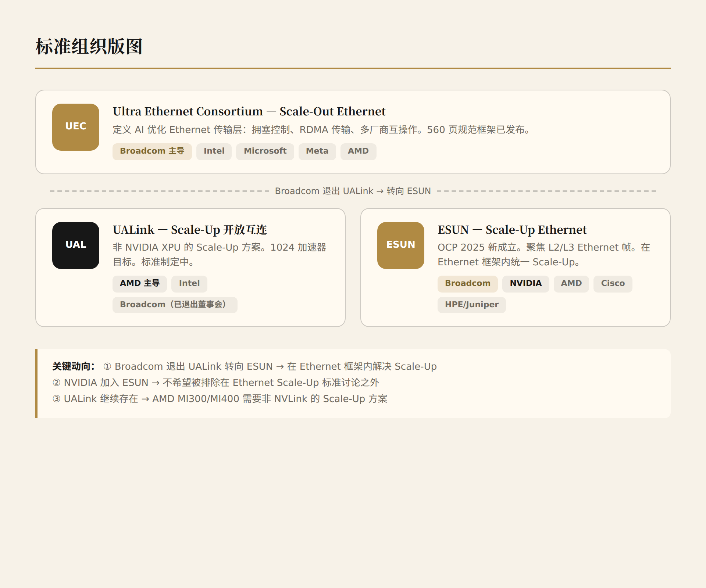The width and height of the screenshot is (706, 588).
Task: Click the Meta tag
Action: coord(317,151)
